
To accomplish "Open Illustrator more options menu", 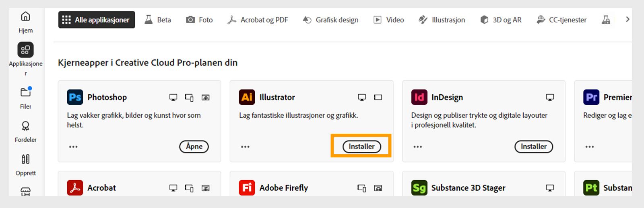I will point(245,147).
